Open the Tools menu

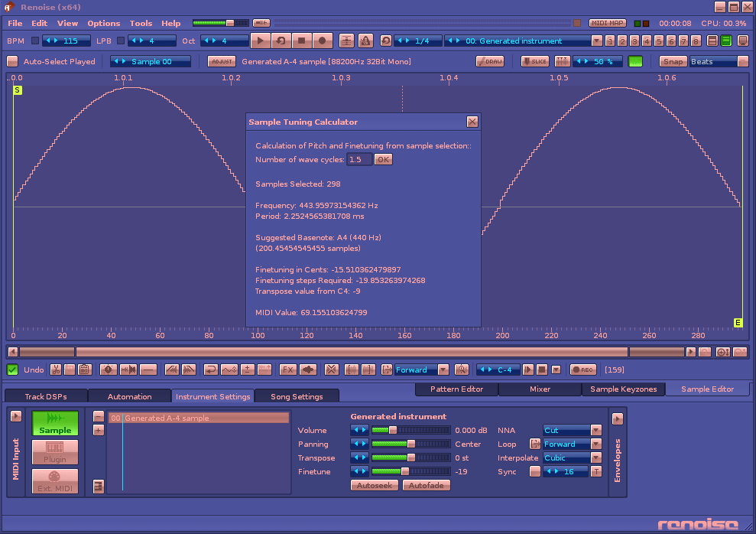141,23
